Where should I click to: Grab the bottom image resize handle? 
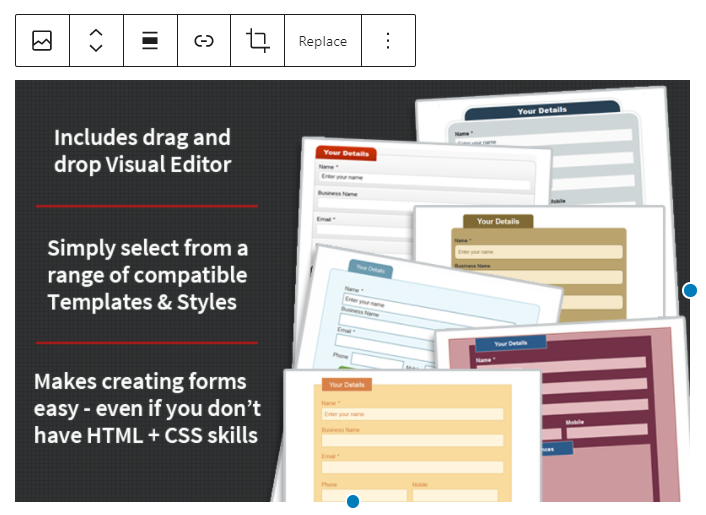(x=352, y=501)
